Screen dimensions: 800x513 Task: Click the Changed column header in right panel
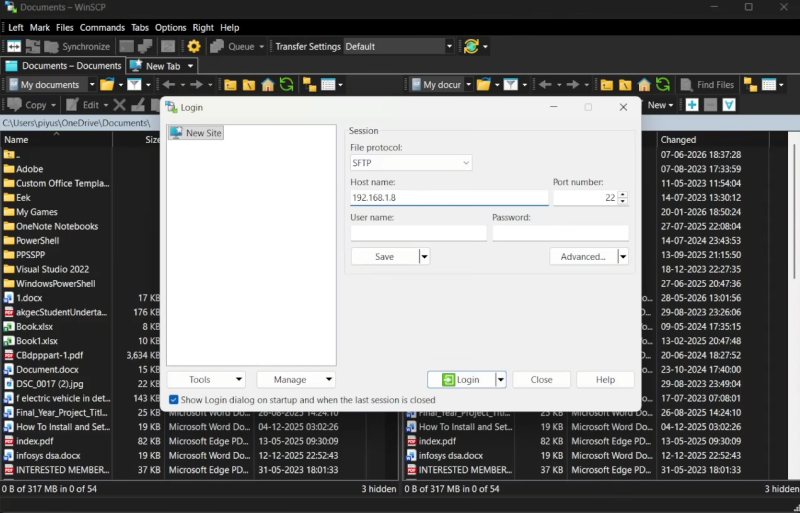[x=712, y=139]
